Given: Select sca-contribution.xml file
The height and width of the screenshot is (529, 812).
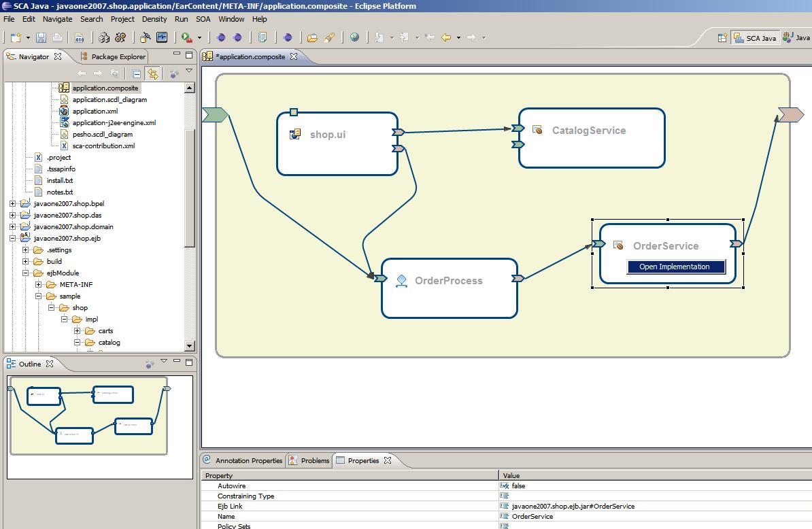Looking at the screenshot, I should (x=103, y=146).
